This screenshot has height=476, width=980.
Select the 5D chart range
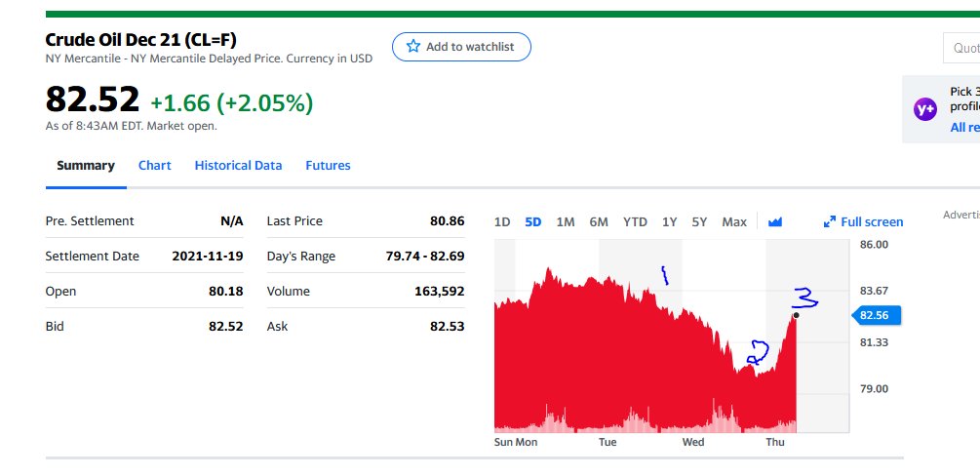(533, 222)
